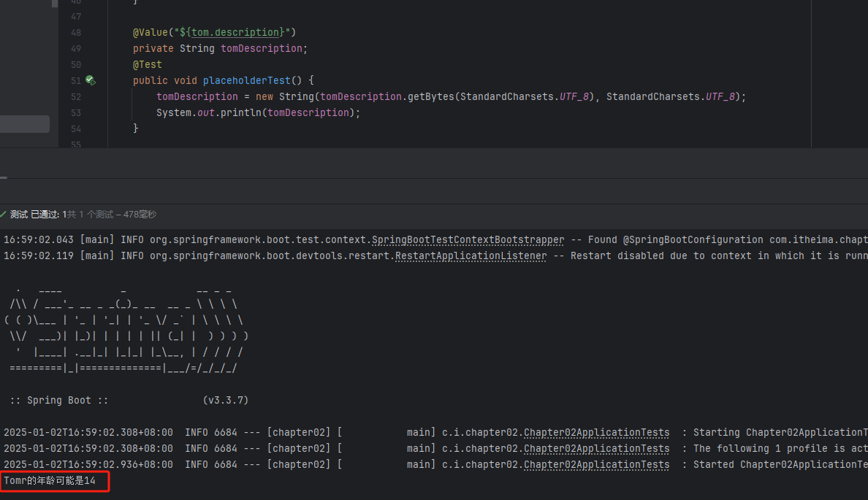Click the test passed status summary text
Image resolution: width=868 pixels, height=500 pixels.
point(83,215)
